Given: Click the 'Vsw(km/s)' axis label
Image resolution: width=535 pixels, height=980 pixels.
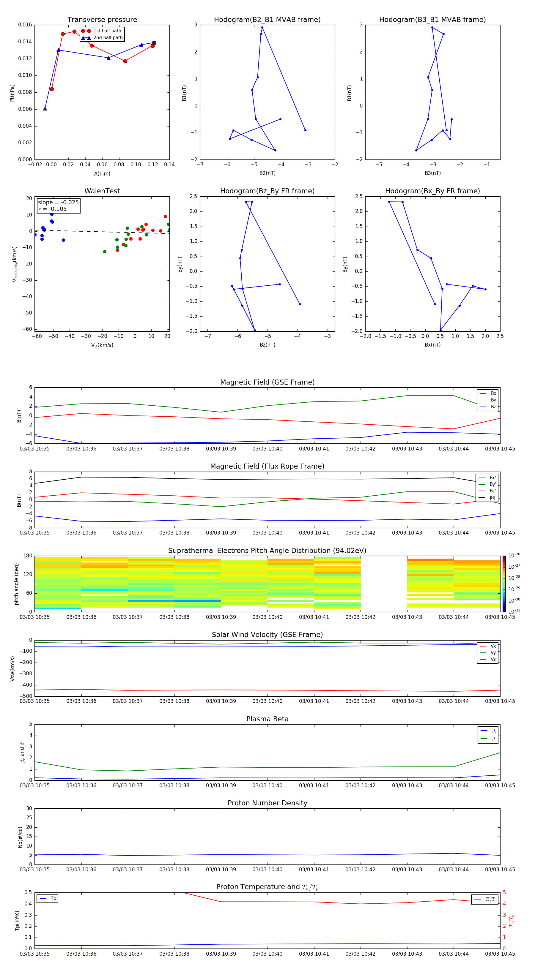Looking at the screenshot, I should click(12, 668).
